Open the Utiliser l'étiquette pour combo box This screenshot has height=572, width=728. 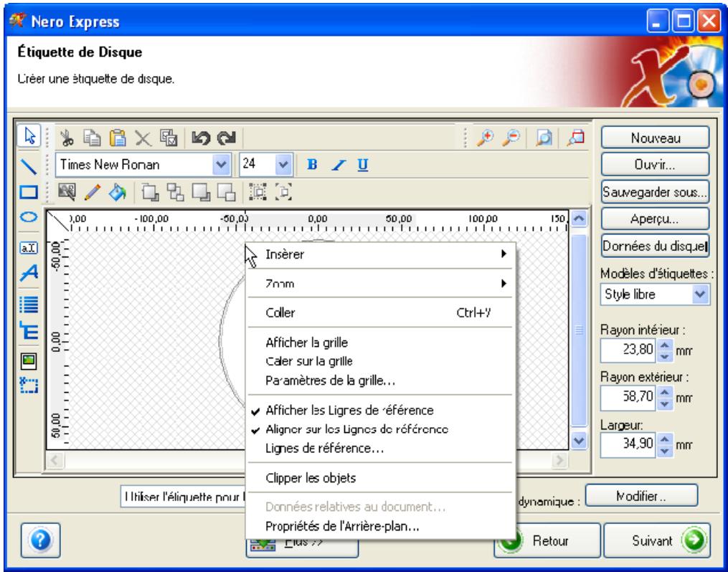182,497
